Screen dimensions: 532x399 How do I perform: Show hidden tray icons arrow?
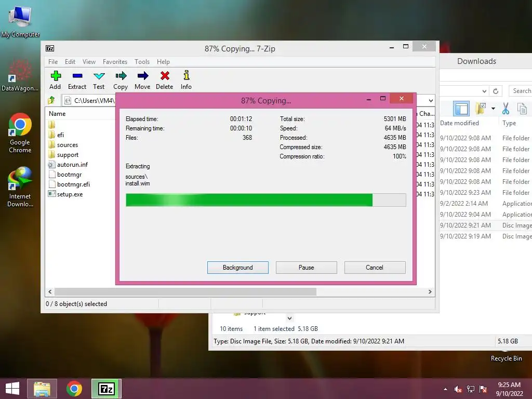pyautogui.click(x=445, y=389)
